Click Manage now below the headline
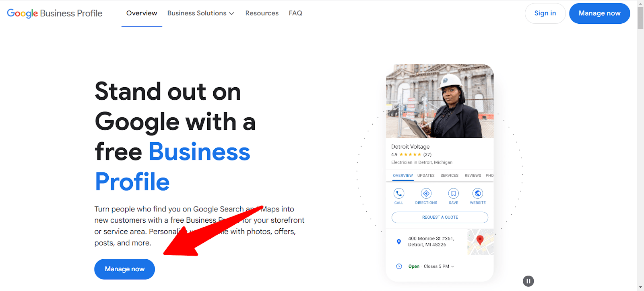644x291 pixels. click(x=124, y=269)
